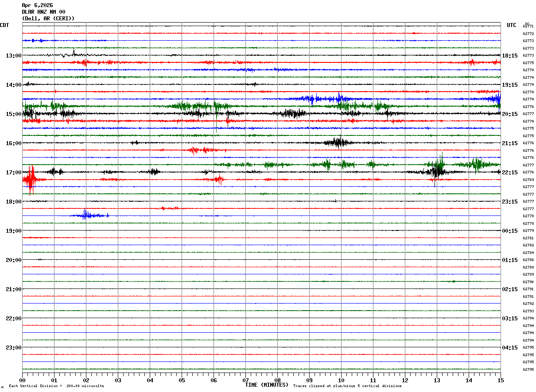Select the 16:00 CDT time label
The height and width of the screenshot is (392, 536).
[14, 143]
